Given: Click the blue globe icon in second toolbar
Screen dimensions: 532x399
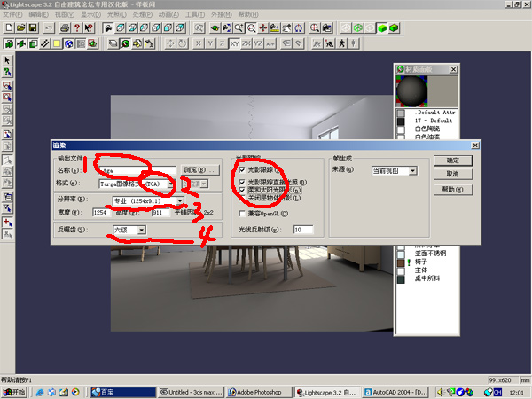Looking at the screenshot, I should click(x=69, y=44).
